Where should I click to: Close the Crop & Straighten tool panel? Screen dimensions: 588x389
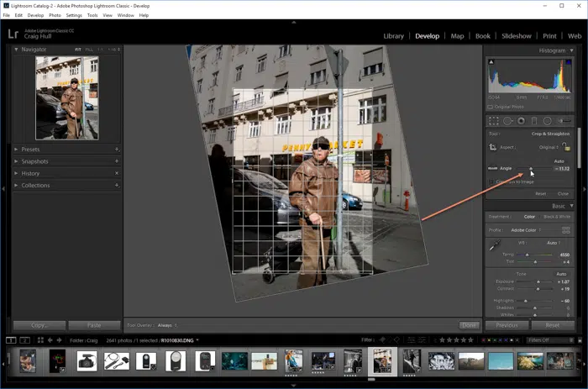click(563, 193)
